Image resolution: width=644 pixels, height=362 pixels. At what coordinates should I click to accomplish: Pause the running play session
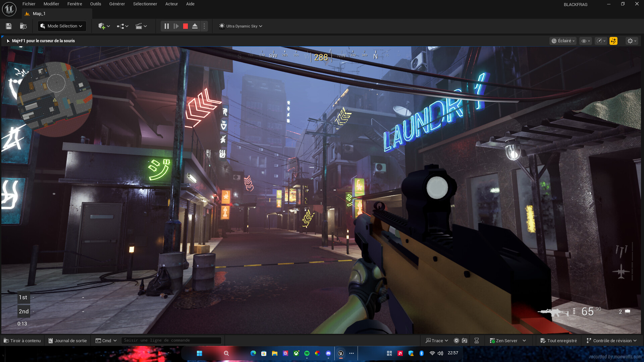click(x=167, y=26)
